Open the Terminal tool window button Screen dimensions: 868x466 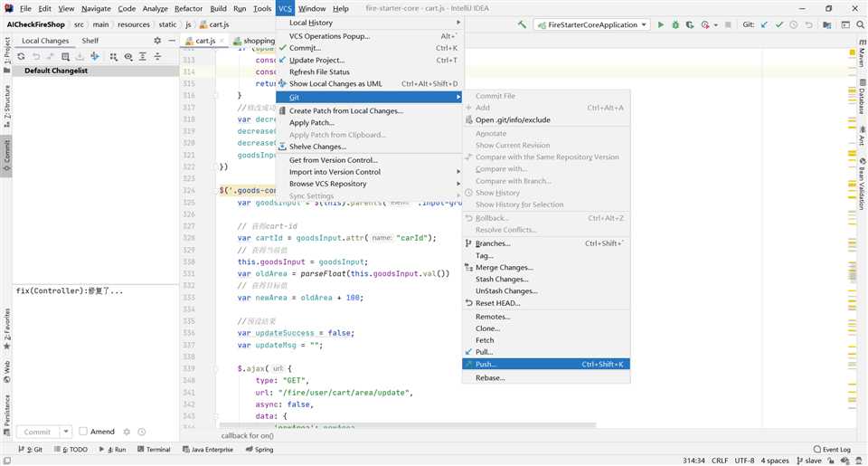click(154, 450)
